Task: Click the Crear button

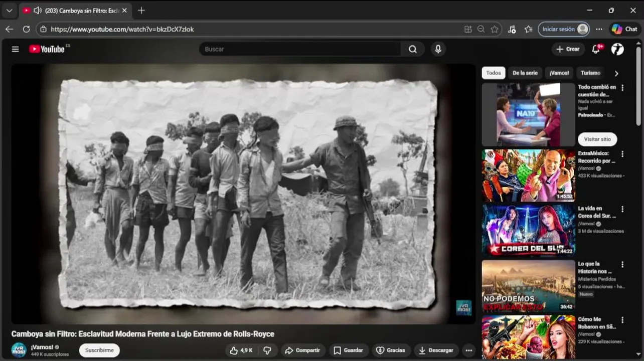Action: [x=568, y=49]
